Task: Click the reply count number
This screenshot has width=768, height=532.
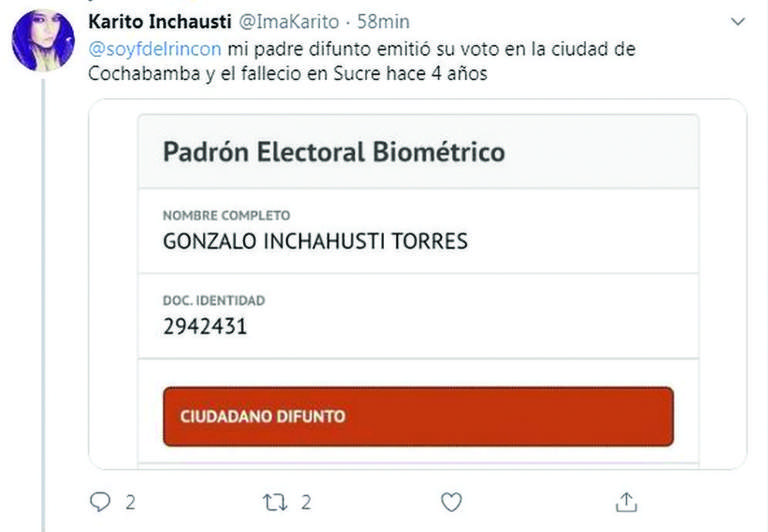Action: point(130,501)
